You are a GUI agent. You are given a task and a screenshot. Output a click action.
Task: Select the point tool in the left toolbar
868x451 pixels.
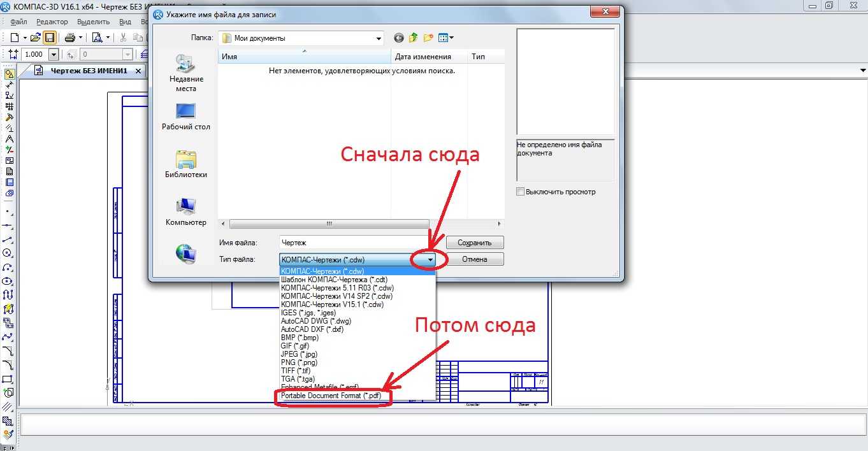pos(8,211)
